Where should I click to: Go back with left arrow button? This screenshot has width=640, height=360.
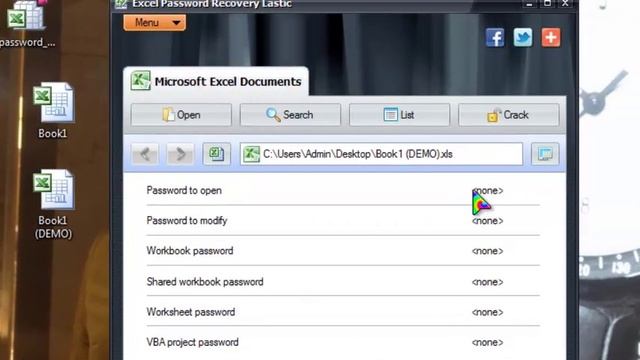145,154
